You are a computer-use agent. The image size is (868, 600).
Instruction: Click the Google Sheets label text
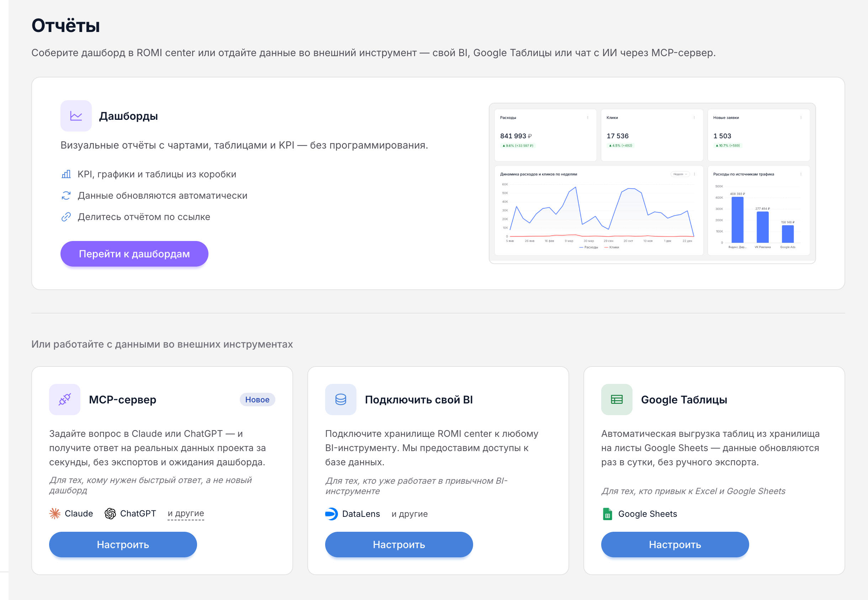(647, 514)
